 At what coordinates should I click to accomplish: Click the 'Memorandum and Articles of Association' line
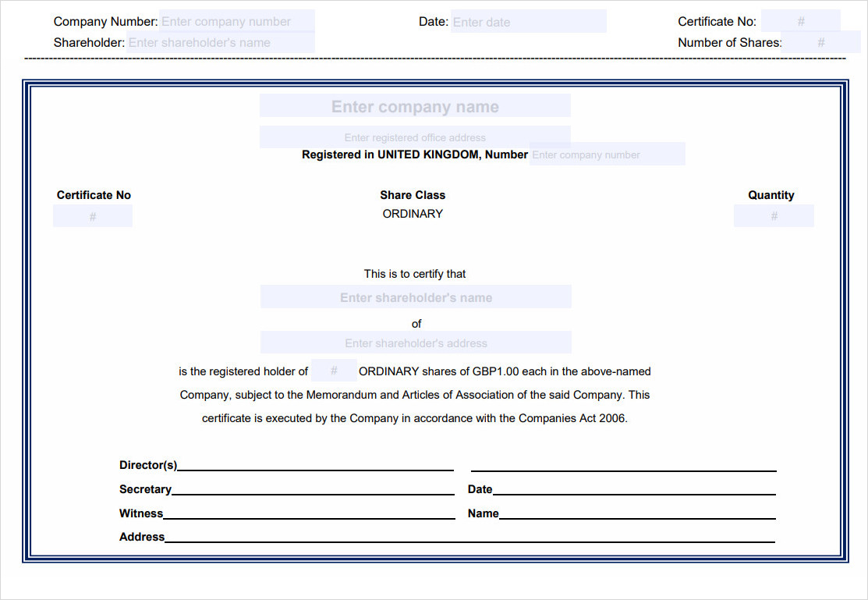point(415,395)
